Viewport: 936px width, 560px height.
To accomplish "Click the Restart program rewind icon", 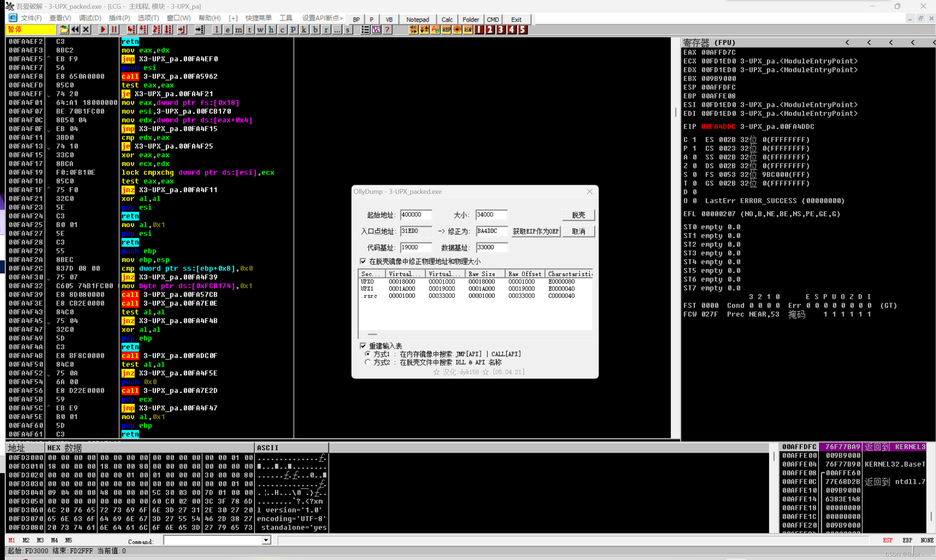I will pos(75,29).
